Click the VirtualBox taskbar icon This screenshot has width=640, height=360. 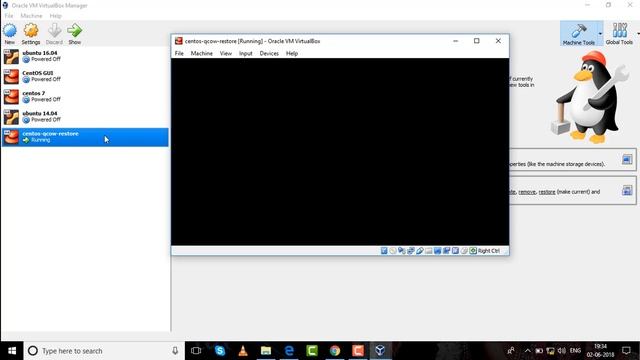pos(380,351)
